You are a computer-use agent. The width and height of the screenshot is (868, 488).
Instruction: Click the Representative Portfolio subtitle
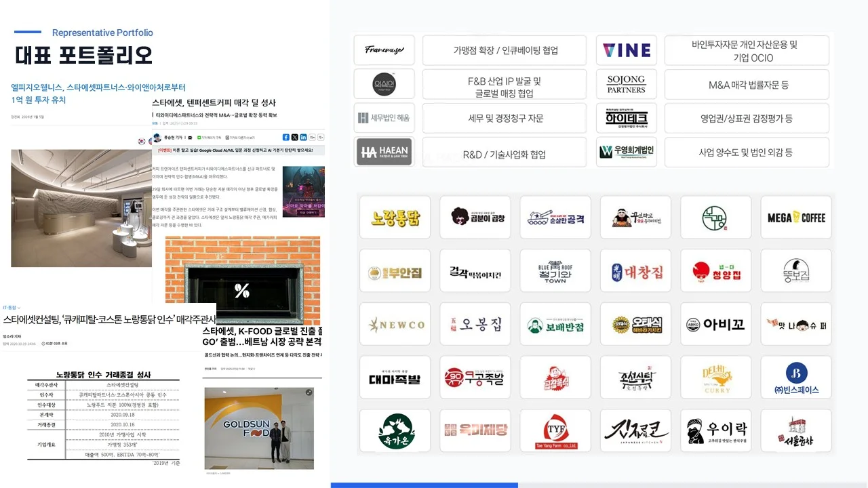point(102,33)
